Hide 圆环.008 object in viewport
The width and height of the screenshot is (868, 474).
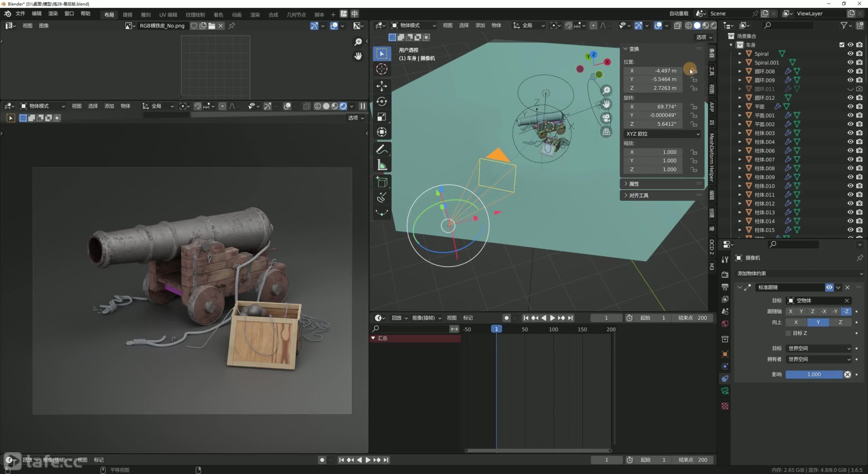point(850,71)
